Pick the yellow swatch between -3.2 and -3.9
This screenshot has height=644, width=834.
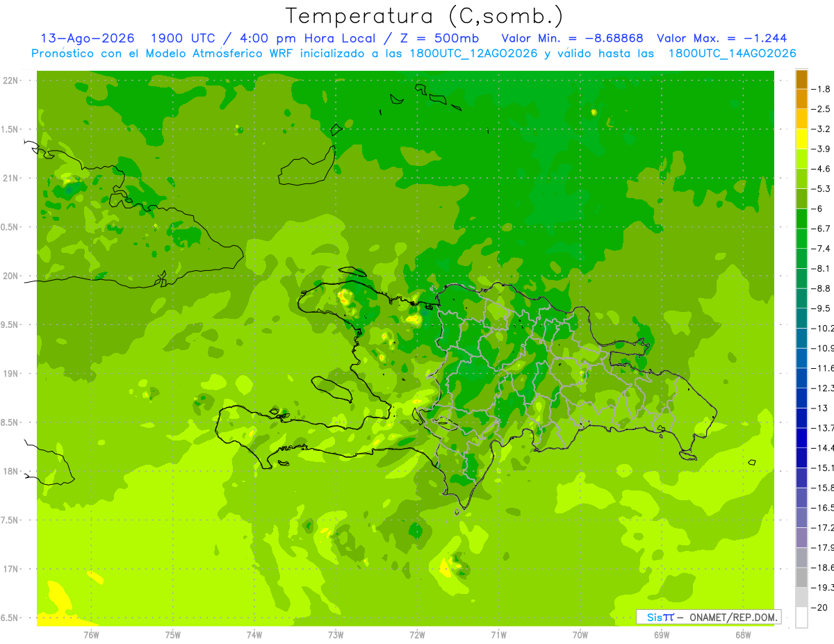click(801, 139)
